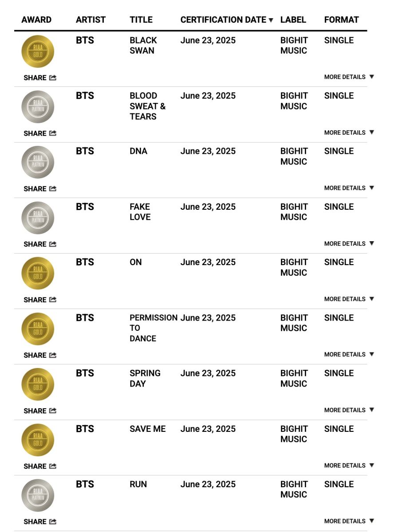Click the Format column header
Viewport: 402px width, 532px height.
(342, 20)
